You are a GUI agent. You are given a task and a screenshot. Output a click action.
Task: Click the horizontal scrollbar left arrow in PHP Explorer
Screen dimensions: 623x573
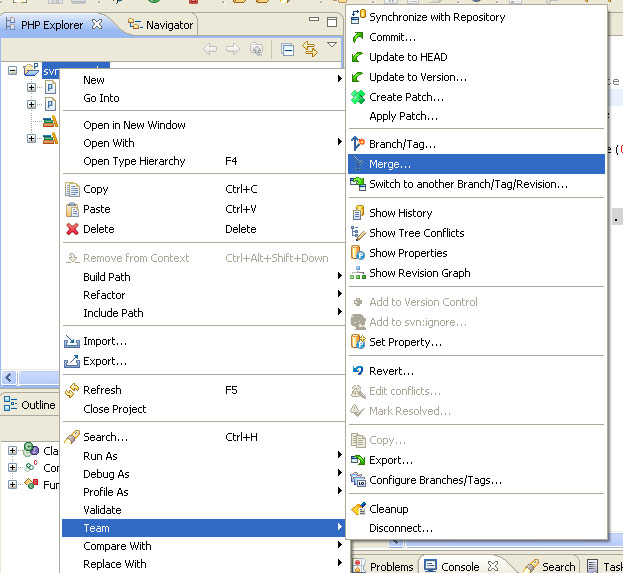click(8, 377)
